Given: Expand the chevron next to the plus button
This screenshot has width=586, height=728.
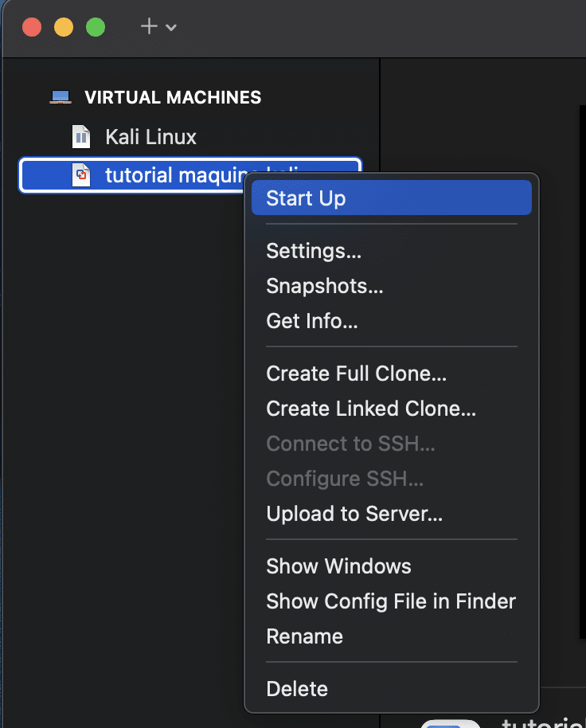Looking at the screenshot, I should pyautogui.click(x=171, y=27).
